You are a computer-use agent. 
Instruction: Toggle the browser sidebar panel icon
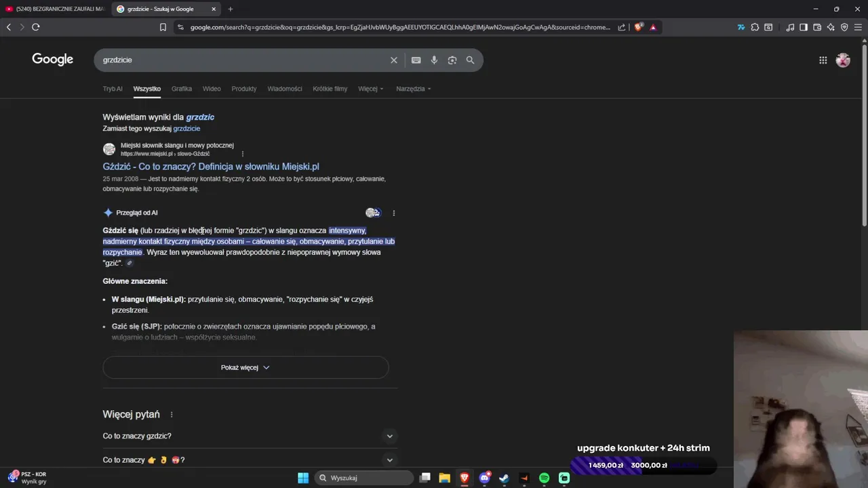click(x=804, y=27)
